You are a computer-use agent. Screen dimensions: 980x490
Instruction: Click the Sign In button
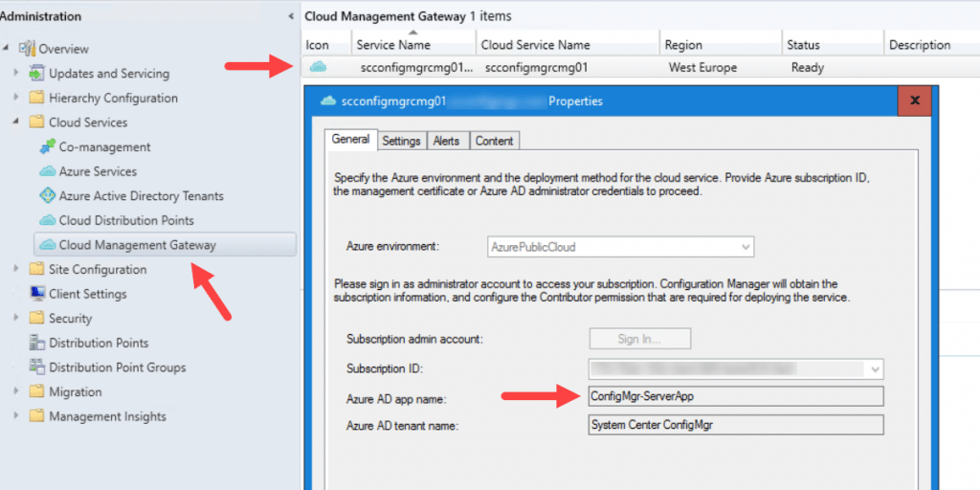pyautogui.click(x=640, y=339)
